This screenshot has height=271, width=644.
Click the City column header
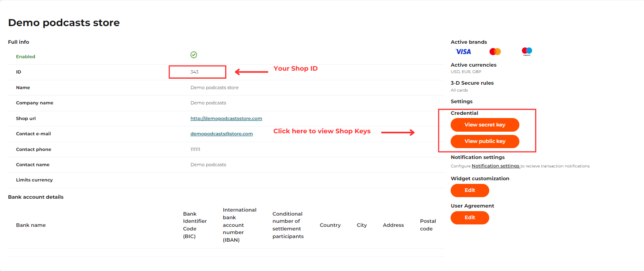tap(362, 225)
